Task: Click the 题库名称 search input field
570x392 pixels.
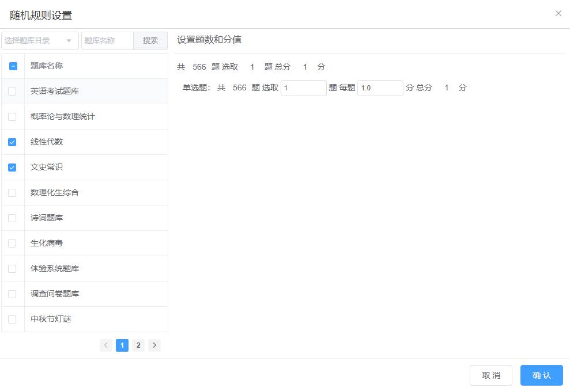Action: point(107,40)
